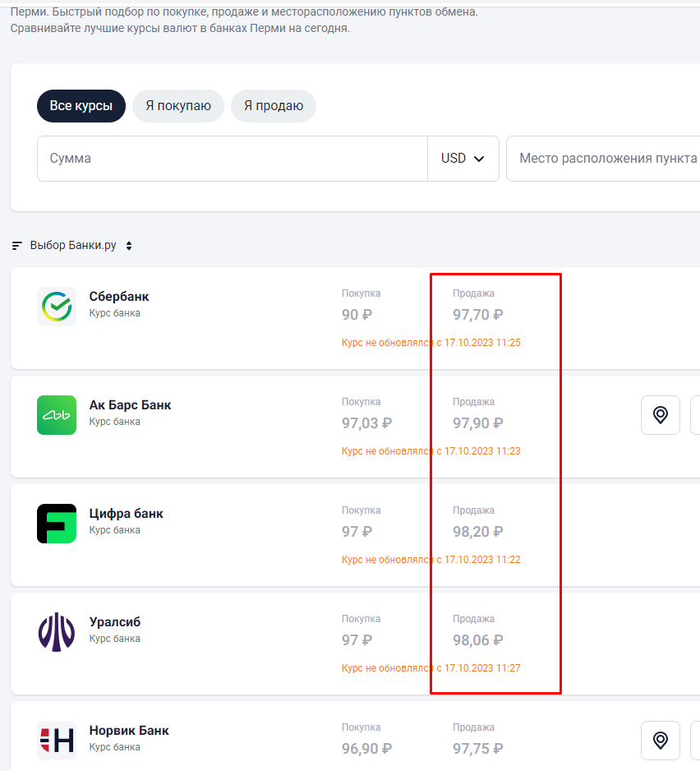Click the Норвик Банк logo icon
The image size is (700, 771).
coord(57,741)
